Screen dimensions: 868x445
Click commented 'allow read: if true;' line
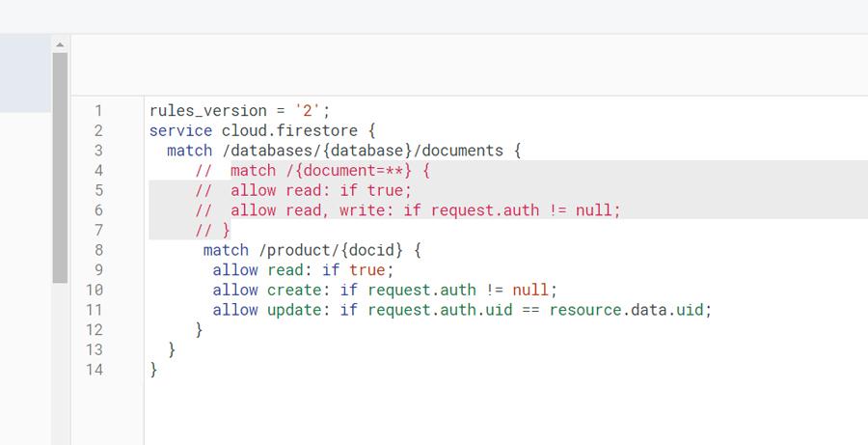pyautogui.click(x=304, y=190)
